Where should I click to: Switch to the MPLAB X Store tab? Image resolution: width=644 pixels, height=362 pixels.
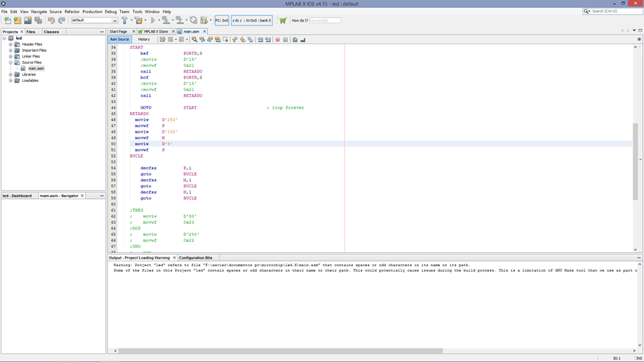156,32
